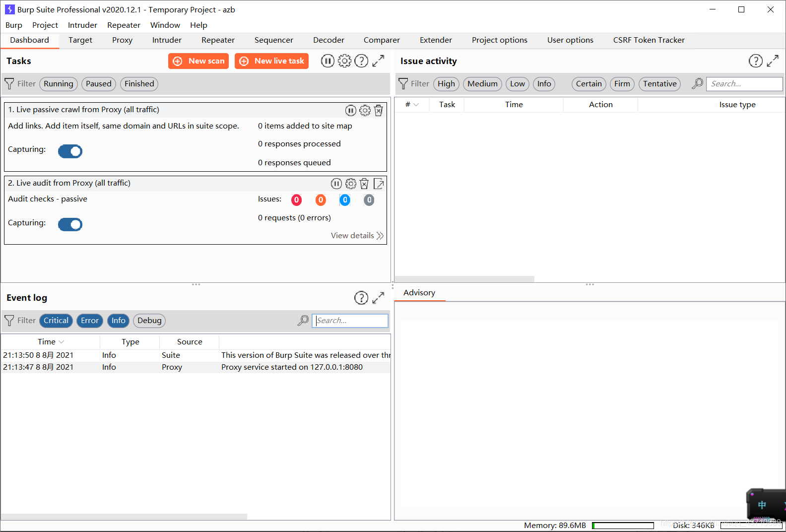Switch to the Proxy tab
The width and height of the screenshot is (786, 532).
pyautogui.click(x=122, y=40)
